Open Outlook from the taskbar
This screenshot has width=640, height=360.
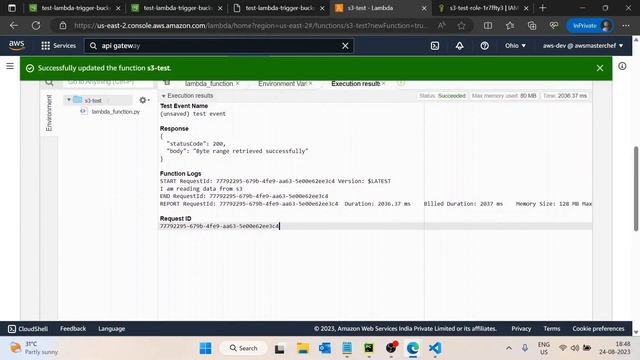[x=325, y=348]
